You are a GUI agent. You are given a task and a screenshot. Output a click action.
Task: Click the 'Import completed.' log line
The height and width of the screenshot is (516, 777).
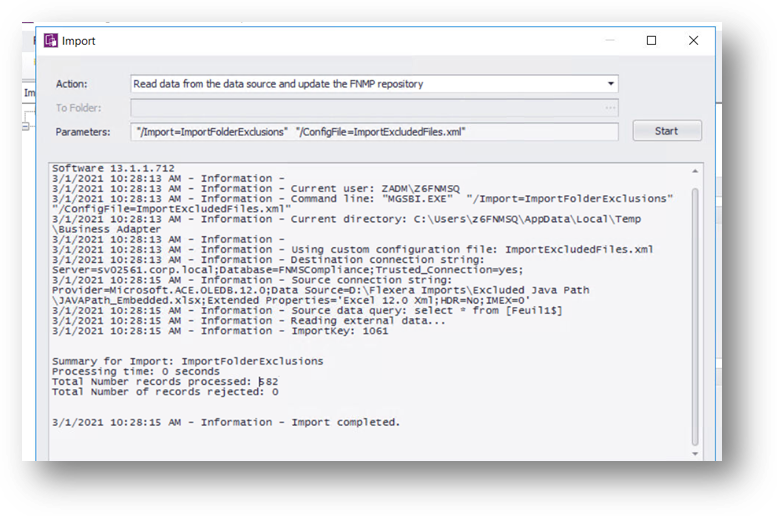coord(226,422)
